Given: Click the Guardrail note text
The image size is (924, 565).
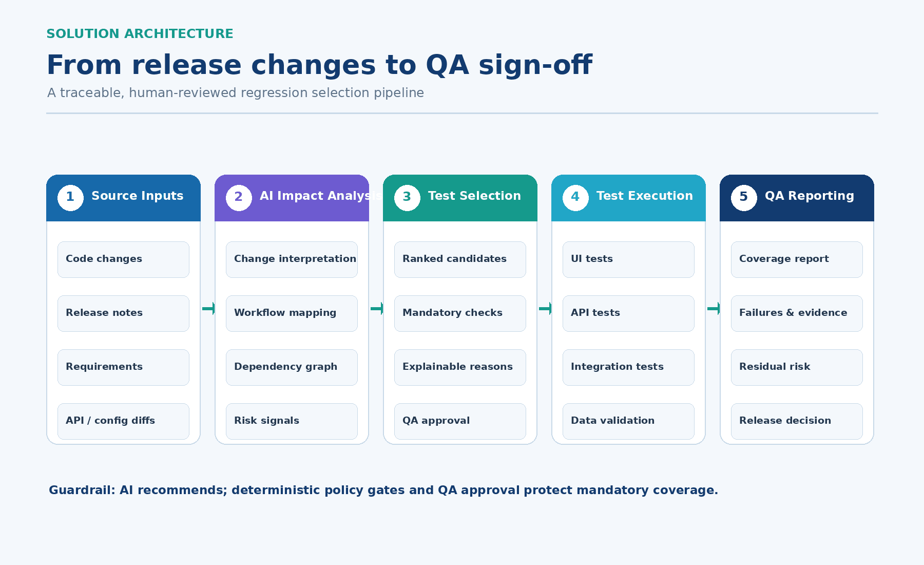Looking at the screenshot, I should [383, 491].
